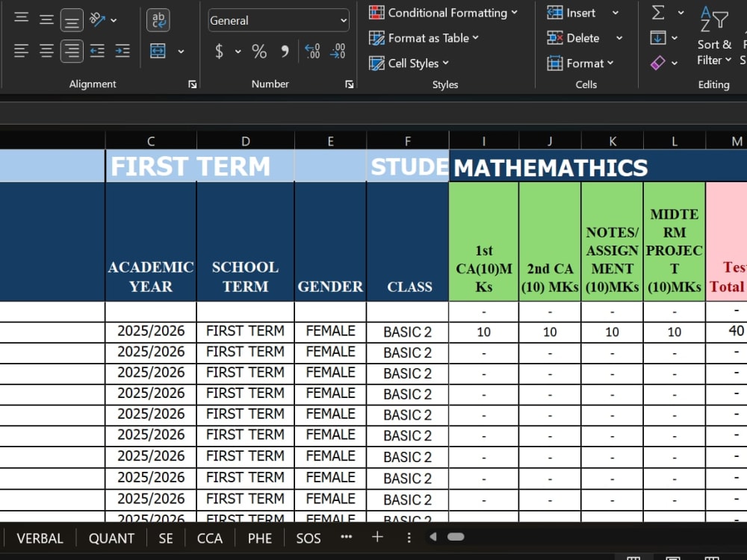Select column F header
The height and width of the screenshot is (560, 747).
(x=408, y=141)
